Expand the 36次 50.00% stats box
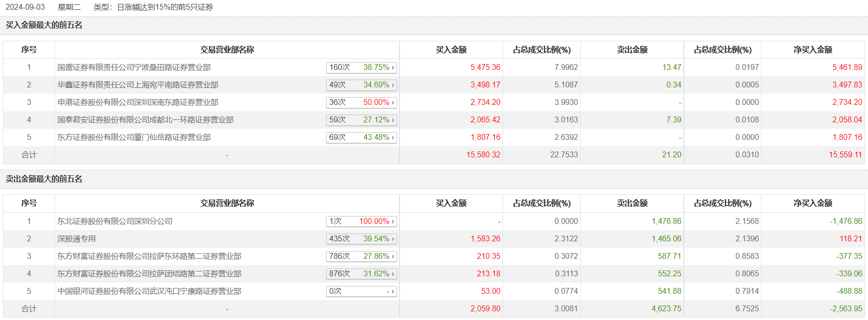 coord(362,102)
